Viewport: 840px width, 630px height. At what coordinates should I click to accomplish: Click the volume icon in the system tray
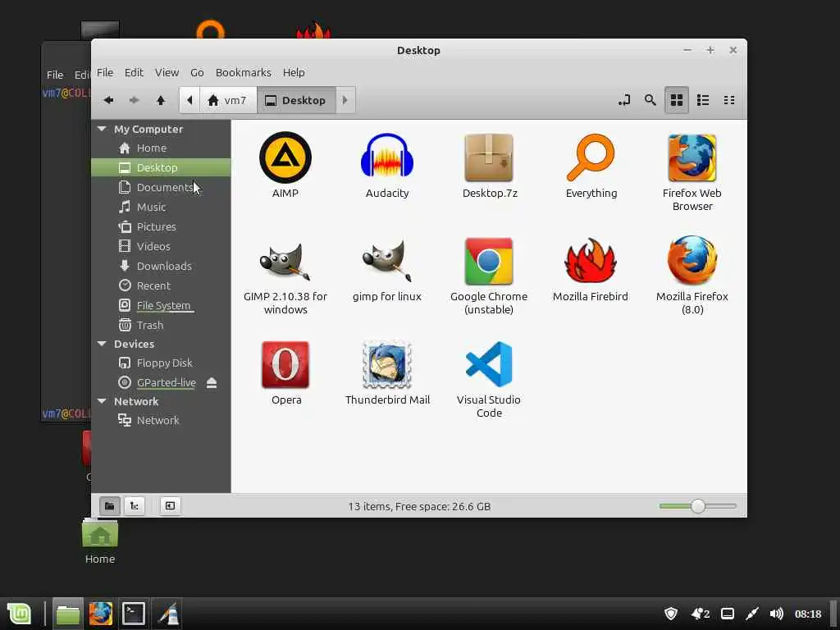point(776,614)
